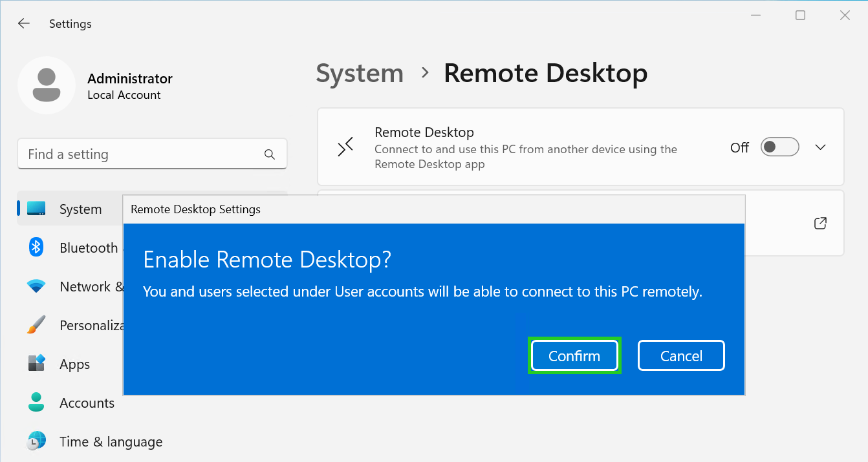This screenshot has width=868, height=462.
Task: Cancel the Enable Remote Desktop dialog
Action: point(681,355)
